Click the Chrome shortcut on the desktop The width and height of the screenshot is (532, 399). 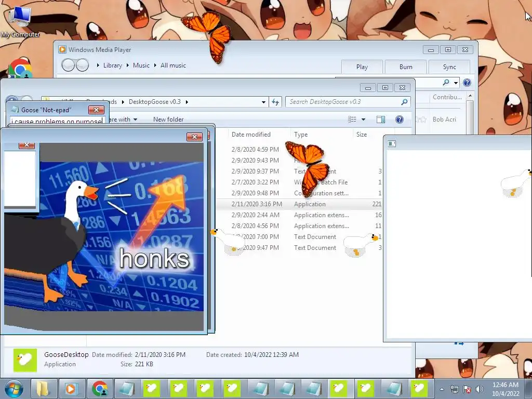[x=20, y=69]
